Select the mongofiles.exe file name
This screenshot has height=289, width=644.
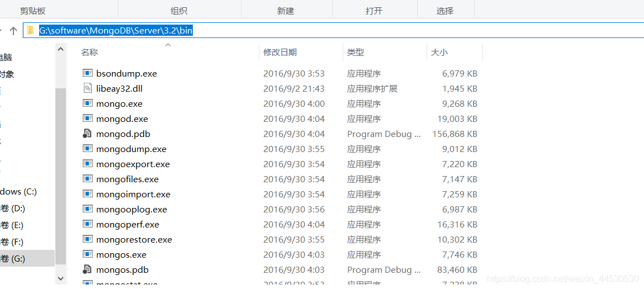tap(127, 179)
